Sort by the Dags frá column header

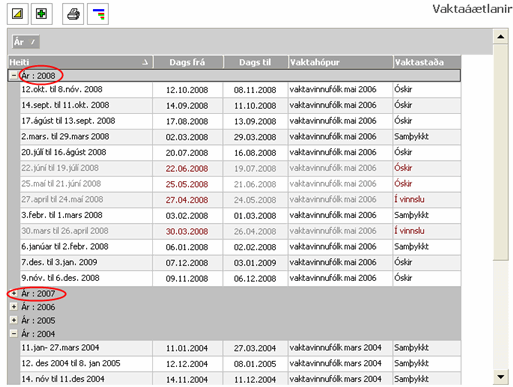188,62
